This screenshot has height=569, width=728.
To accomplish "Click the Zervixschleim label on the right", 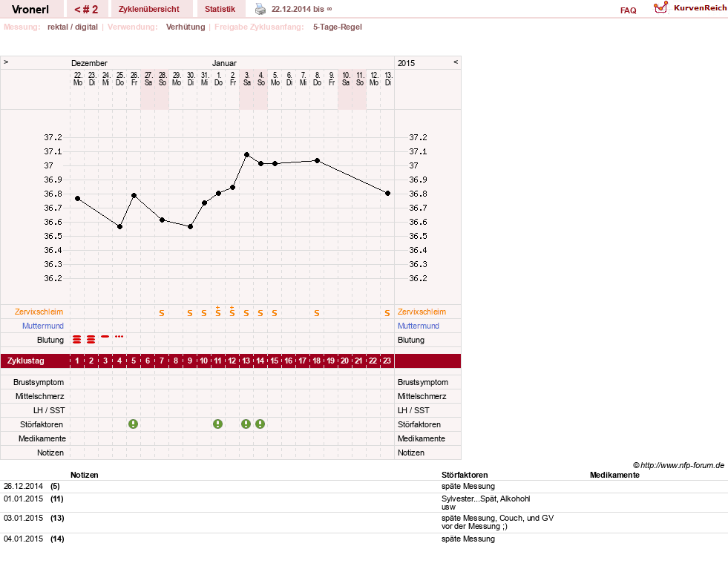I will click(422, 312).
